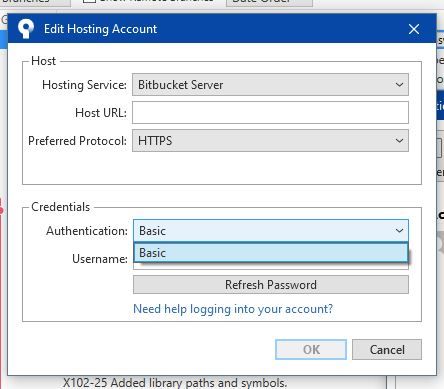Confirm with the OK button

click(x=311, y=350)
